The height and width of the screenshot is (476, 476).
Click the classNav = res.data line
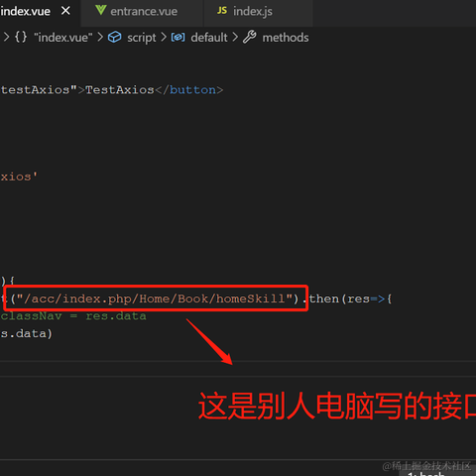(x=73, y=316)
